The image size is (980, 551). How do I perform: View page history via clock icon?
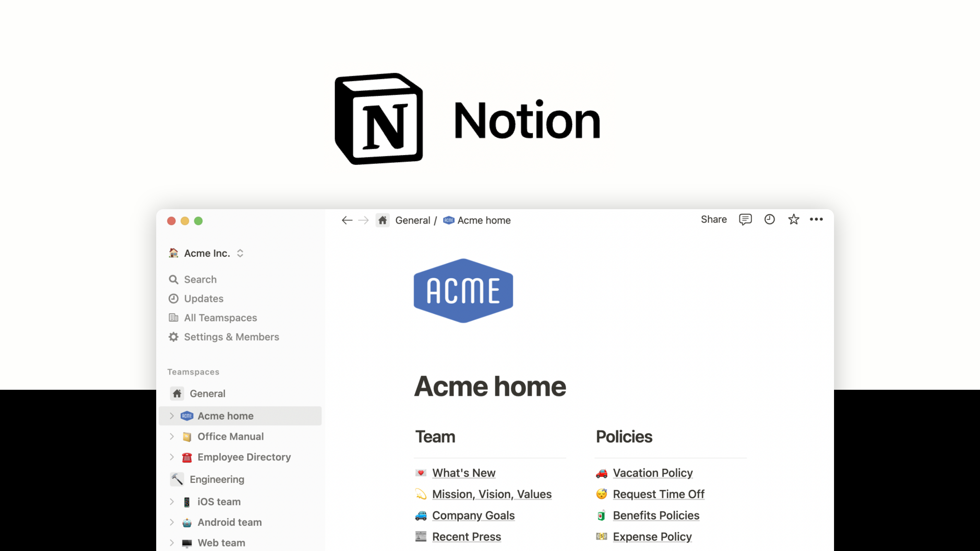tap(769, 219)
